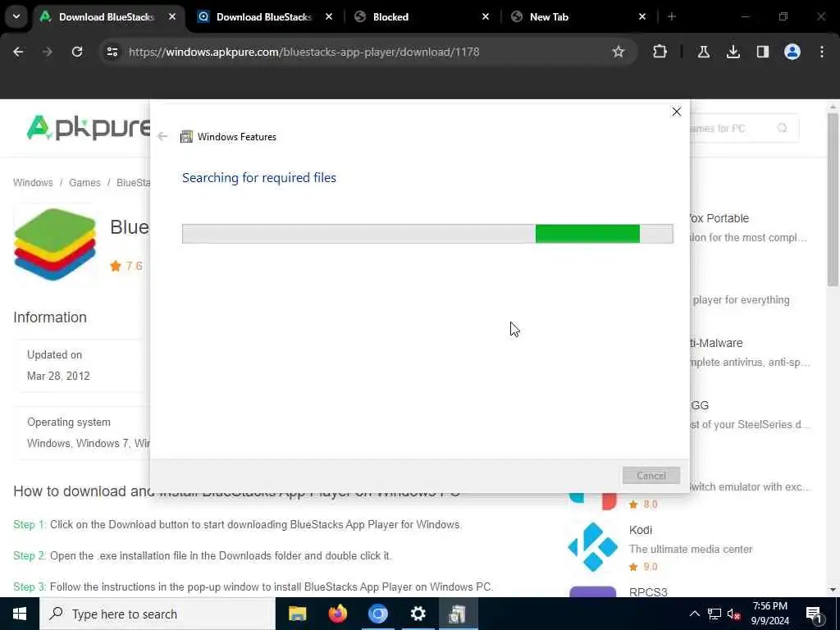840x630 pixels.
Task: Close the New Tab tab
Action: (x=641, y=16)
